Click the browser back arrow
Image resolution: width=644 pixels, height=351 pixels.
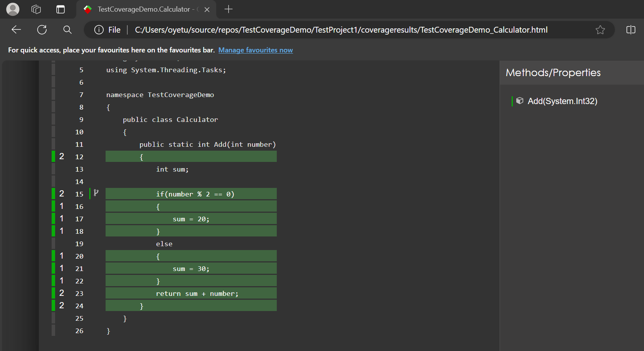16,30
